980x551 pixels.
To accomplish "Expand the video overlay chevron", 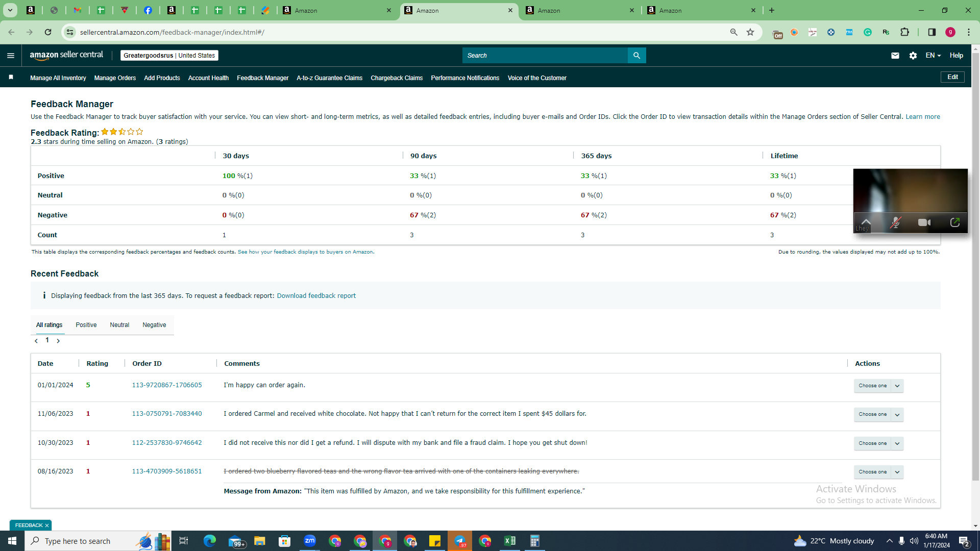I will [x=866, y=221].
